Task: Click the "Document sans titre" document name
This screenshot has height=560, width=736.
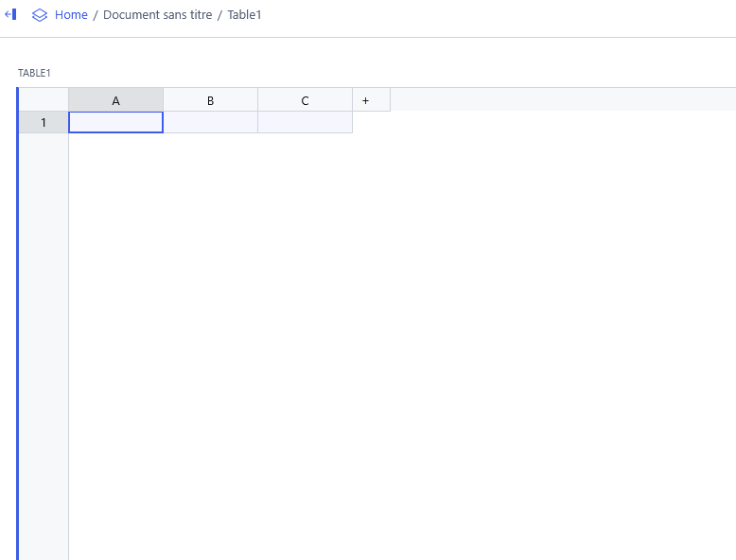Action: 157,15
